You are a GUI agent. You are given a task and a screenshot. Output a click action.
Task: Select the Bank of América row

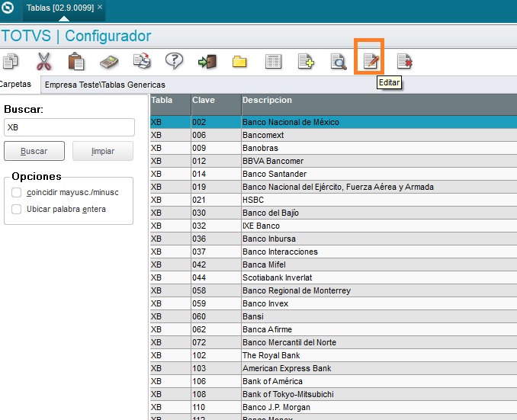(334, 381)
